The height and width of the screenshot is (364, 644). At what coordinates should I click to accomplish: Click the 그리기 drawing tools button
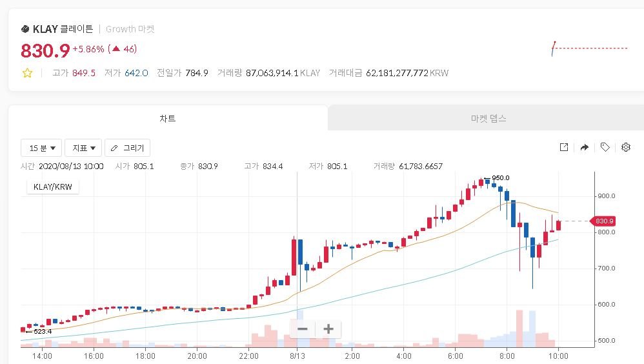(127, 148)
